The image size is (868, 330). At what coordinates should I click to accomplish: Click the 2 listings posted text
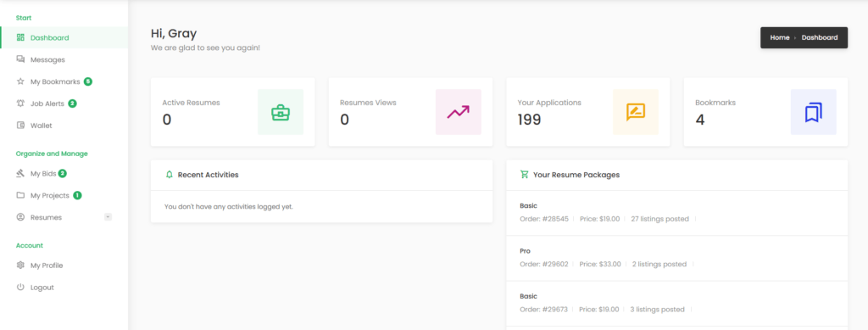tap(659, 264)
